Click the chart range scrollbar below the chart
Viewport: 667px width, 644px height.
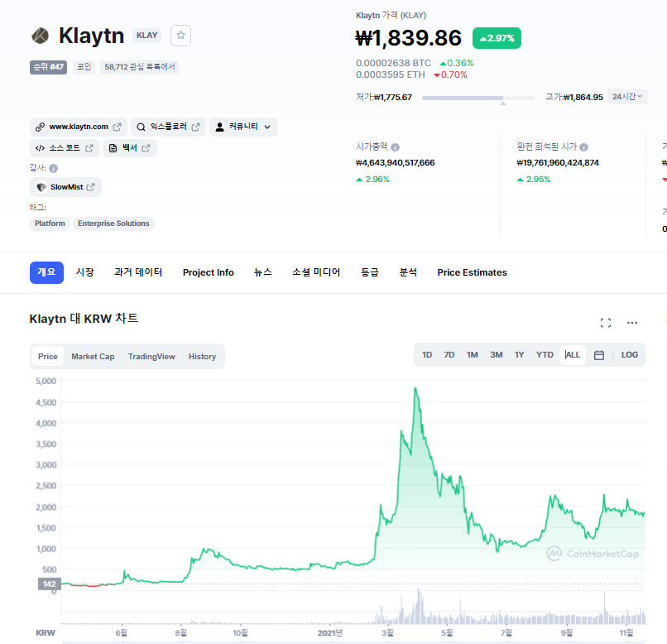point(354,642)
